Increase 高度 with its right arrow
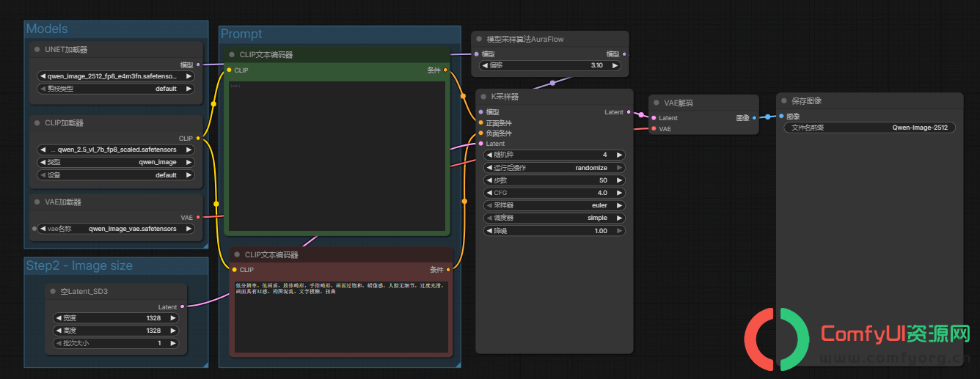The image size is (980, 379). pyautogui.click(x=173, y=331)
